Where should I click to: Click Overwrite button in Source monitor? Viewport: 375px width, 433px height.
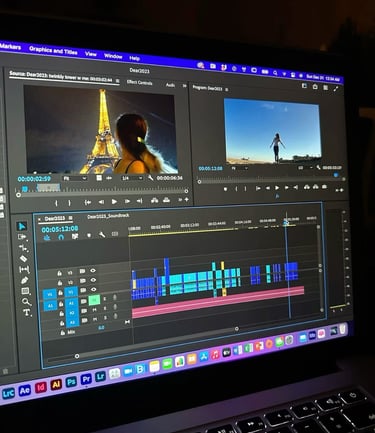pos(166,200)
